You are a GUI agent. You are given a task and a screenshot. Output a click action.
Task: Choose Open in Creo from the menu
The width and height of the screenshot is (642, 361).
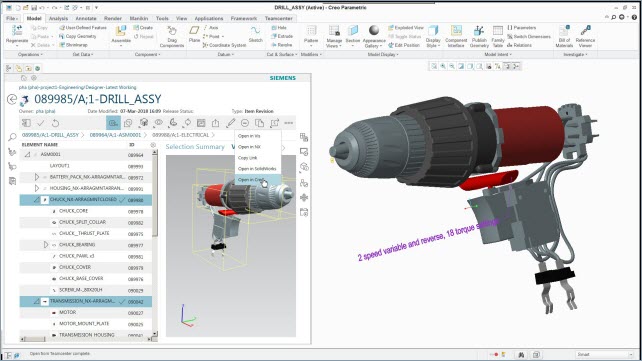(x=251, y=180)
